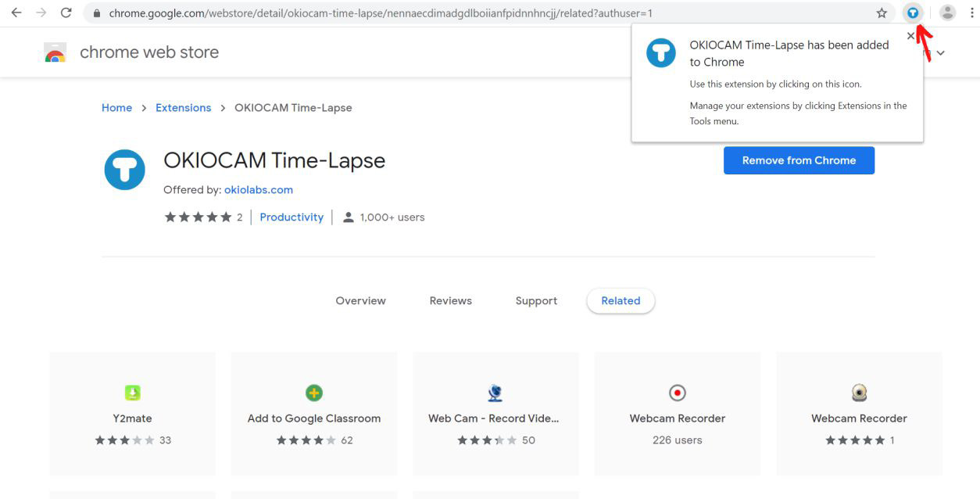Reload the page
Image resolution: width=980 pixels, height=499 pixels.
(x=66, y=13)
